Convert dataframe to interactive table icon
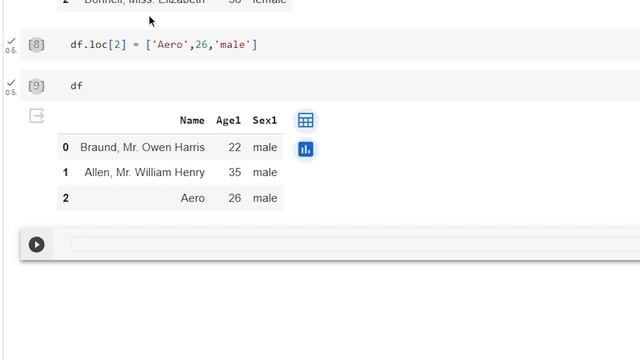 [306, 120]
